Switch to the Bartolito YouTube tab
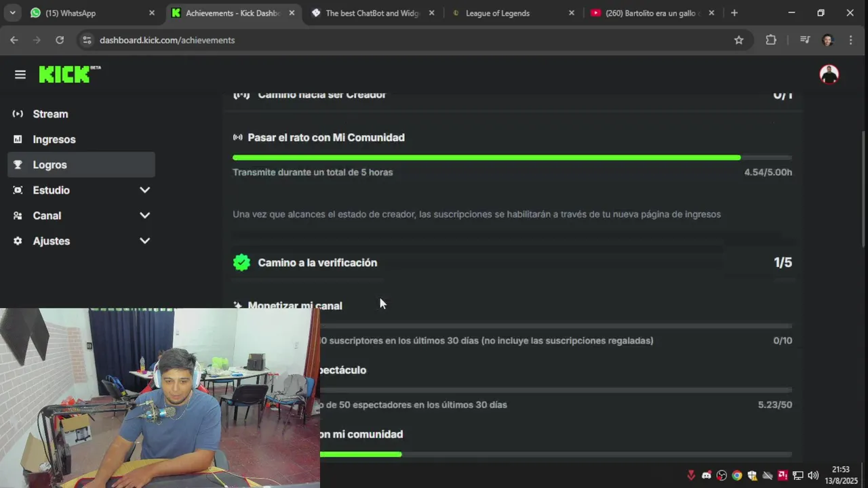The image size is (868, 488). (x=652, y=13)
